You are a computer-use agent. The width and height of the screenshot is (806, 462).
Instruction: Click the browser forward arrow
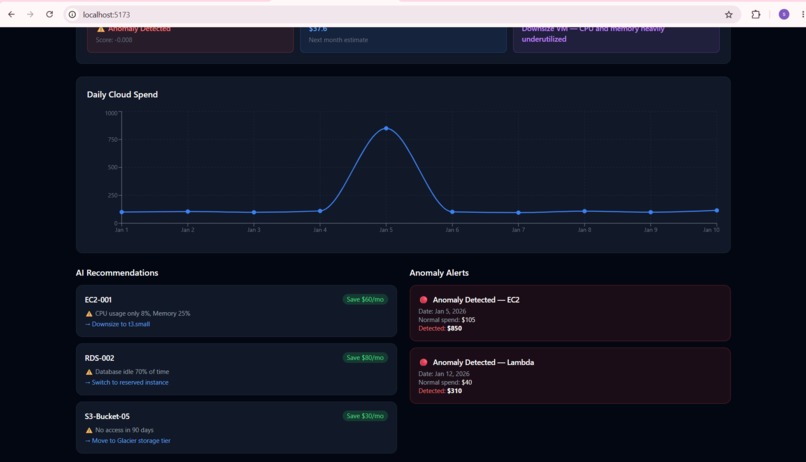click(30, 14)
